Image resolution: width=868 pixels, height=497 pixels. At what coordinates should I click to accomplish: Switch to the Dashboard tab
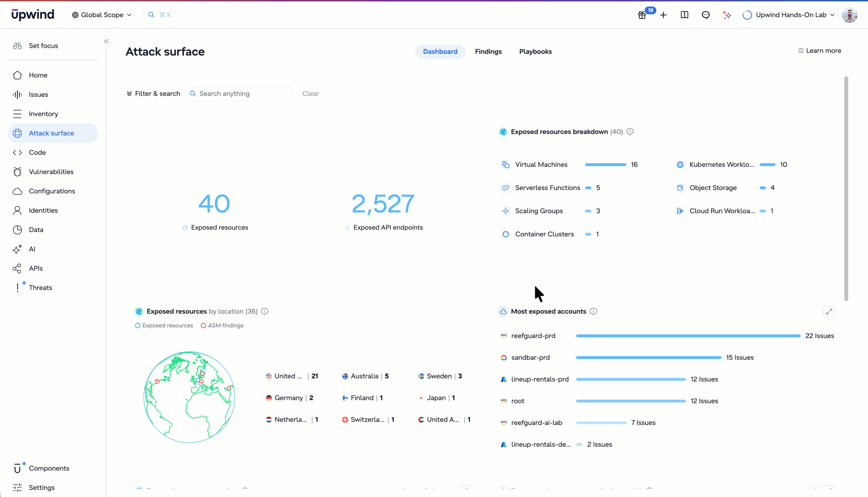440,51
